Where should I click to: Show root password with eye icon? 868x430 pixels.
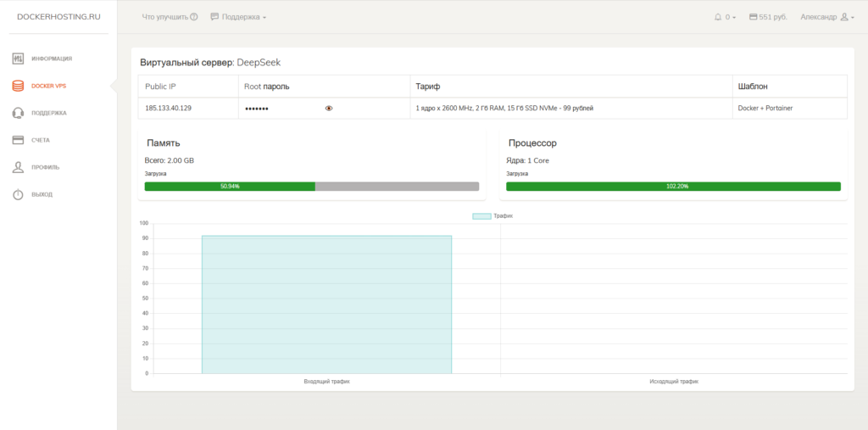pyautogui.click(x=329, y=109)
